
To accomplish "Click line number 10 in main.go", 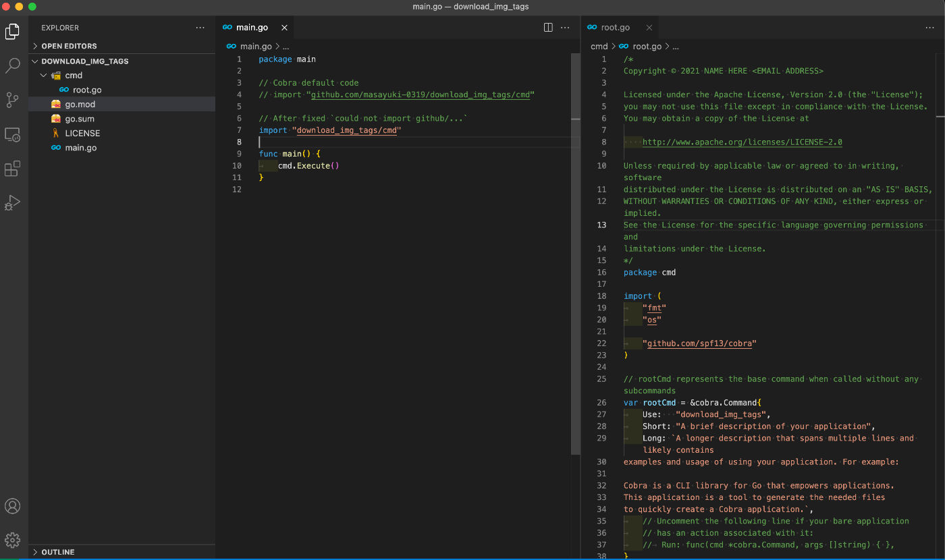I will point(236,166).
